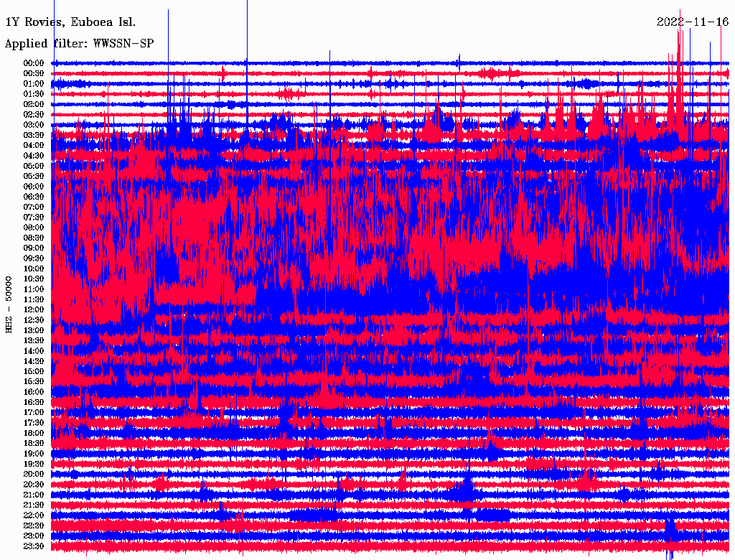Click the 10:30 time row label

(x=34, y=279)
